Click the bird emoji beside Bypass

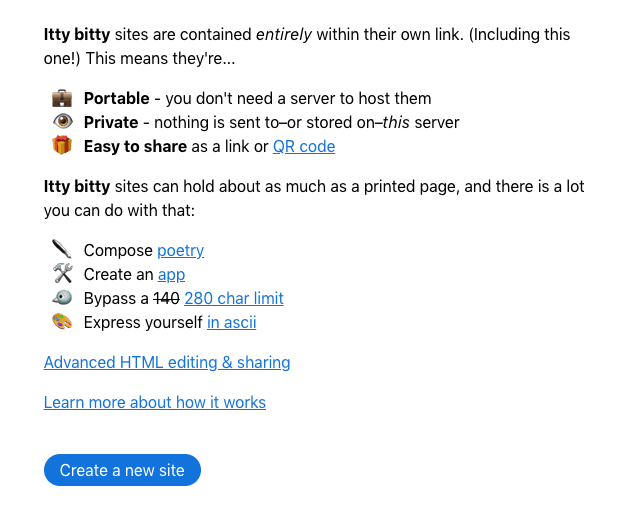coord(62,298)
